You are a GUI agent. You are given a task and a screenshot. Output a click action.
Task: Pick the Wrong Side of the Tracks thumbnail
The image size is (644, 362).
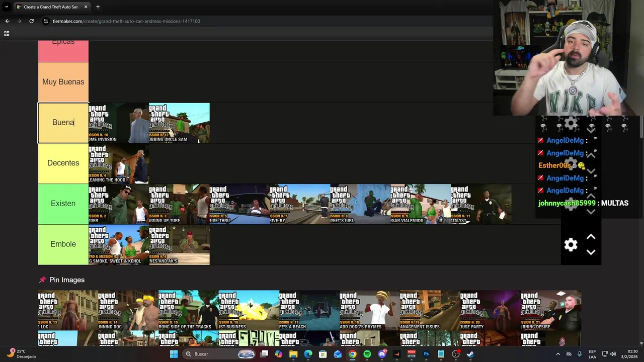click(x=189, y=310)
